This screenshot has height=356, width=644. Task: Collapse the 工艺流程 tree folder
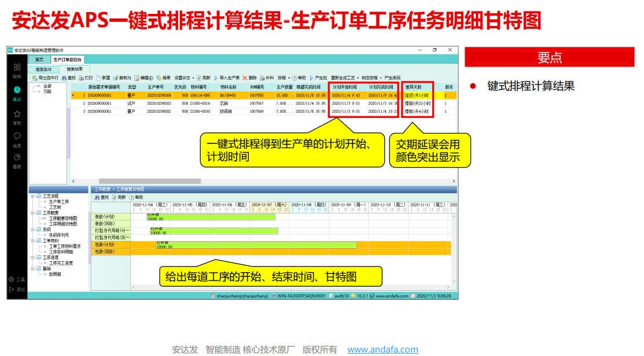32,196
